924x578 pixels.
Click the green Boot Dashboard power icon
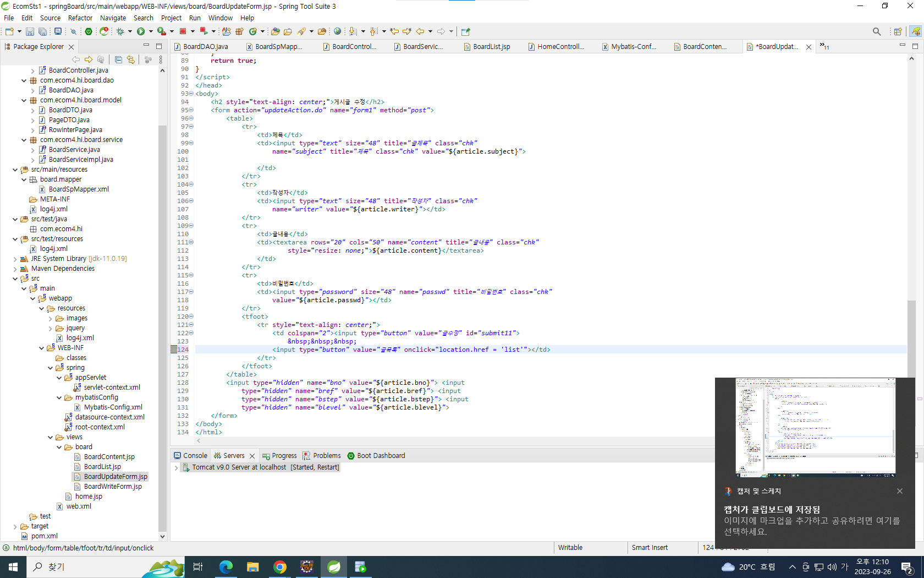89,31
